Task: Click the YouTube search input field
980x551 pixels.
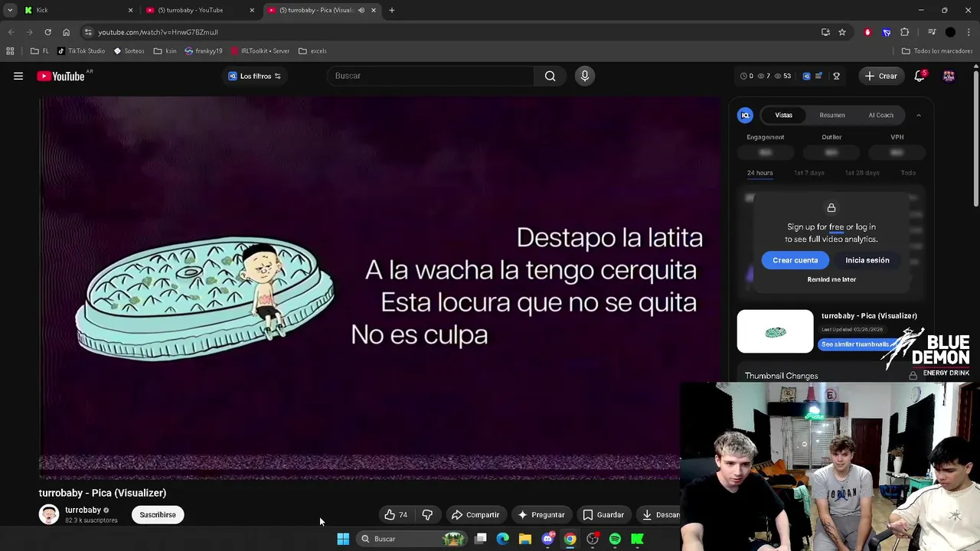Action: coord(430,76)
